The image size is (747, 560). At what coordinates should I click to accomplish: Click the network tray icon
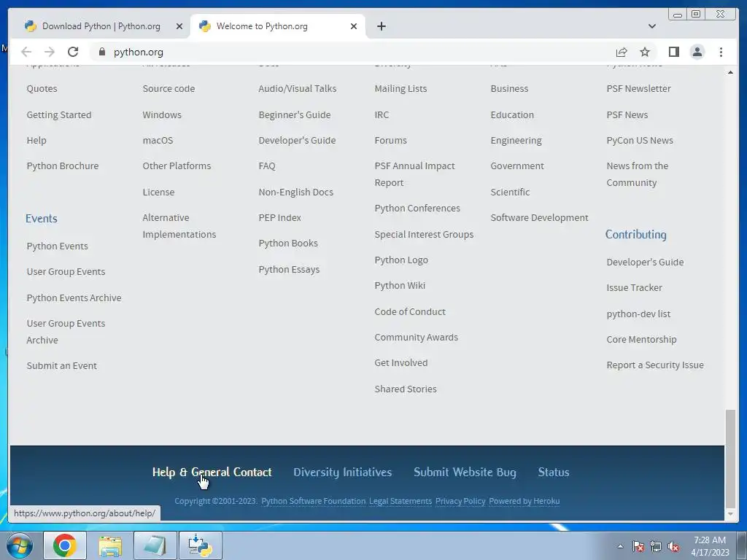tap(656, 546)
